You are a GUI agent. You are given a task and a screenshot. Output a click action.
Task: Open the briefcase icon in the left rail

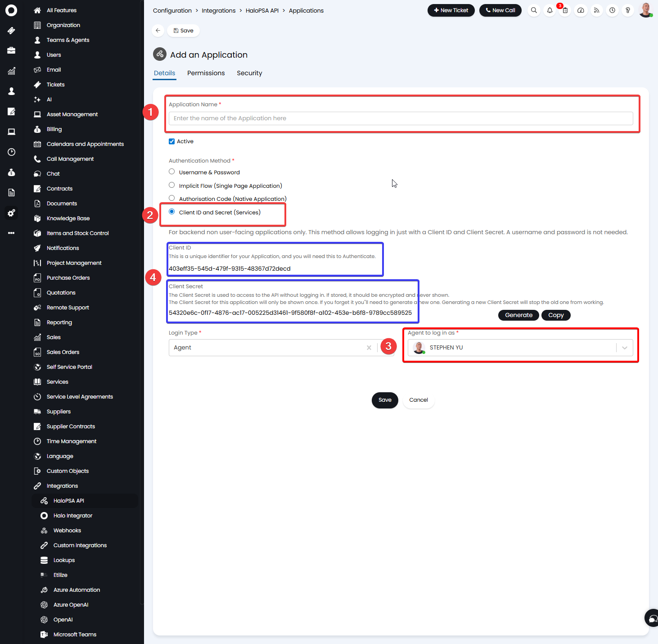click(x=11, y=50)
